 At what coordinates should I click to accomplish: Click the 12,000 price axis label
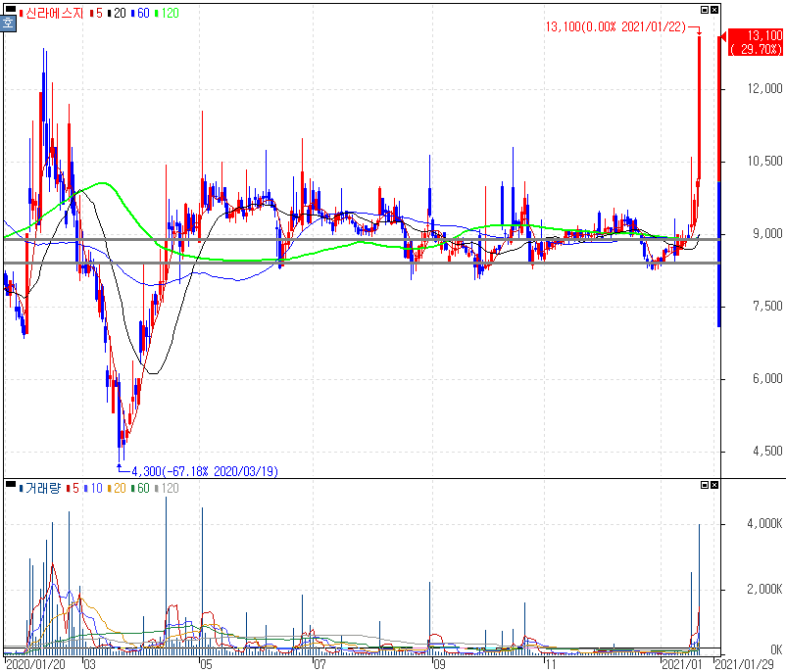[x=764, y=89]
